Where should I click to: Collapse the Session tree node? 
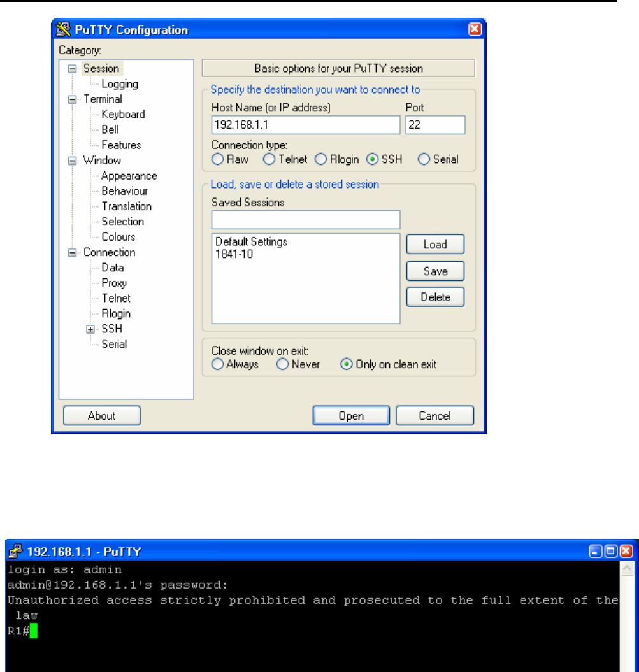(x=73, y=69)
